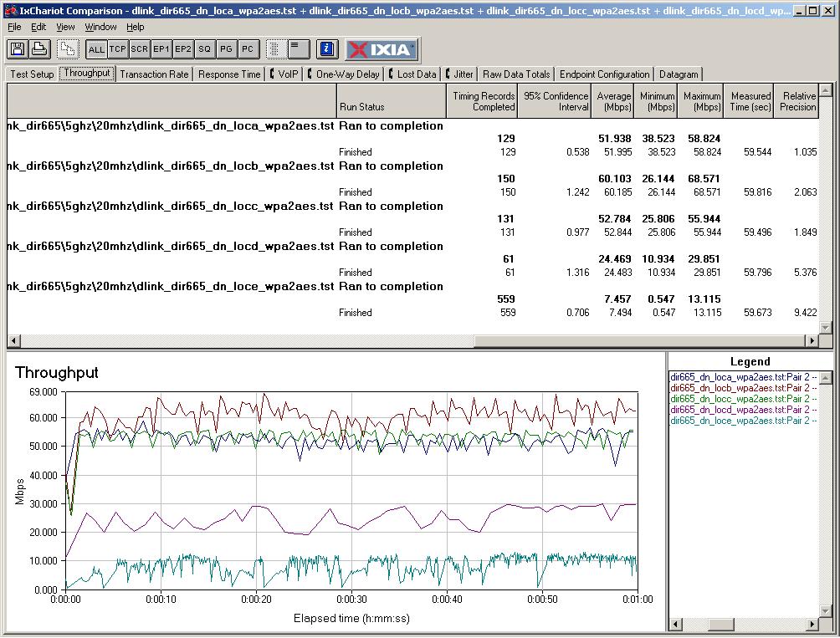The width and height of the screenshot is (840, 638).
Task: Click the Minimum (Mbps) column header
Action: pos(656,100)
